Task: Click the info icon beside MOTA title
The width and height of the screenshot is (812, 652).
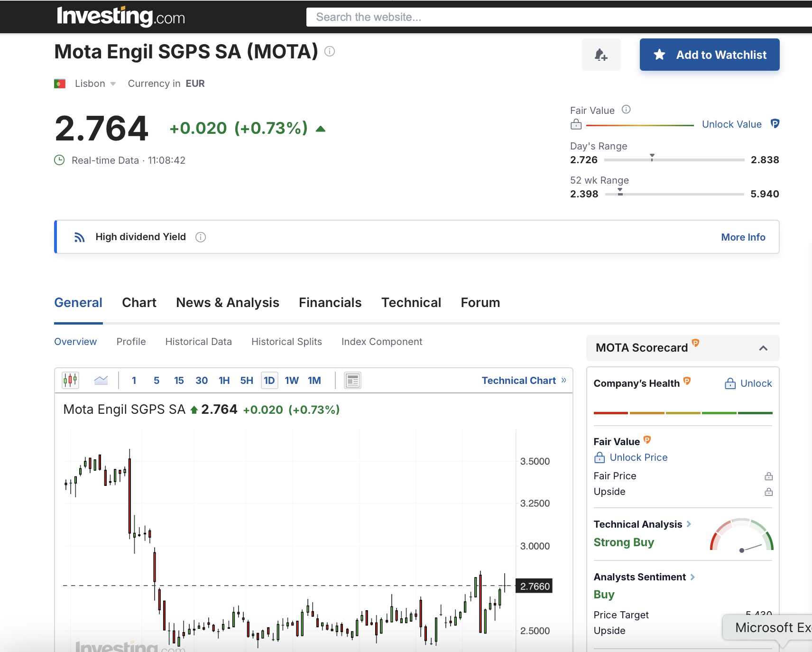Action: [330, 51]
